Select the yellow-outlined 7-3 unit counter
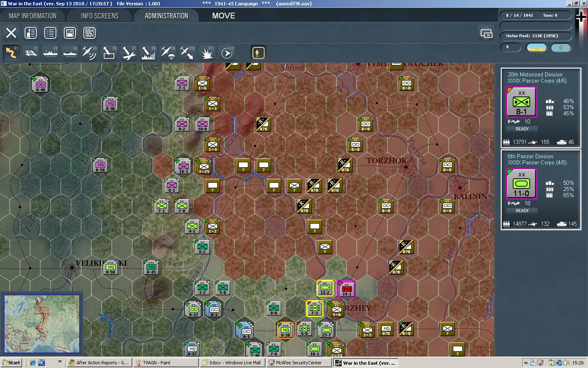 click(314, 309)
